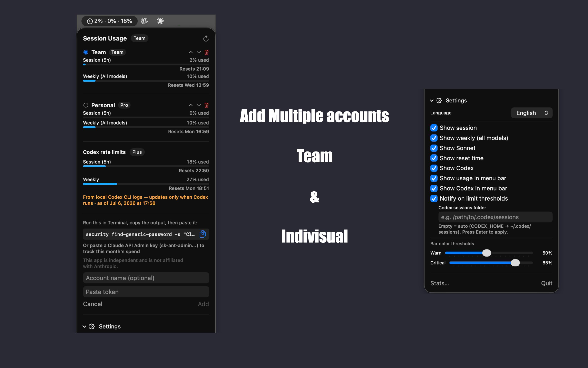Uncheck the Show Codex checkbox
Viewport: 588px width, 368px height.
(x=434, y=168)
